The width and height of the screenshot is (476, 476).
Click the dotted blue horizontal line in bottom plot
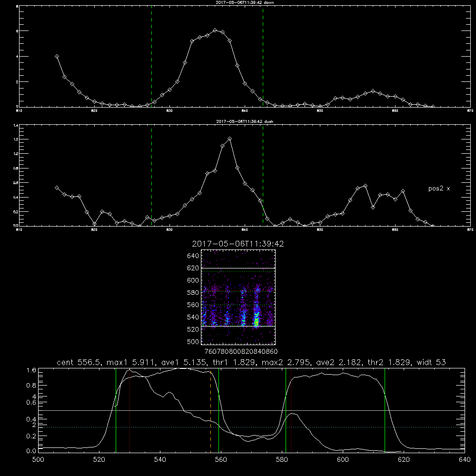(251, 427)
